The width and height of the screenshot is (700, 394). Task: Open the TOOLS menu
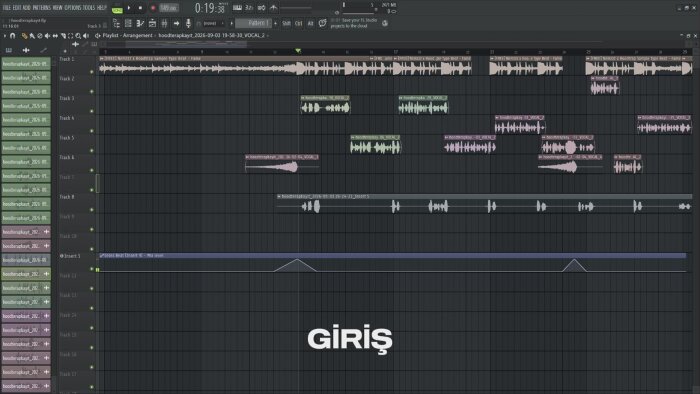tap(89, 8)
